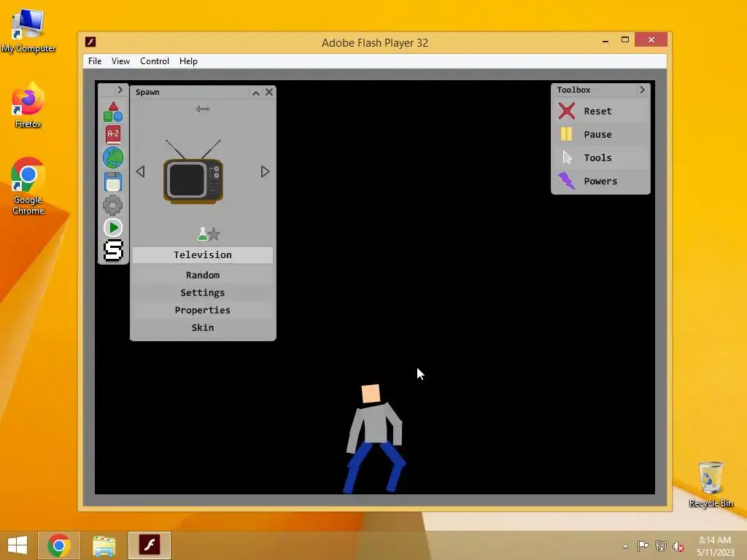Click the red X Reset icon
This screenshot has height=560, width=747.
[x=566, y=111]
